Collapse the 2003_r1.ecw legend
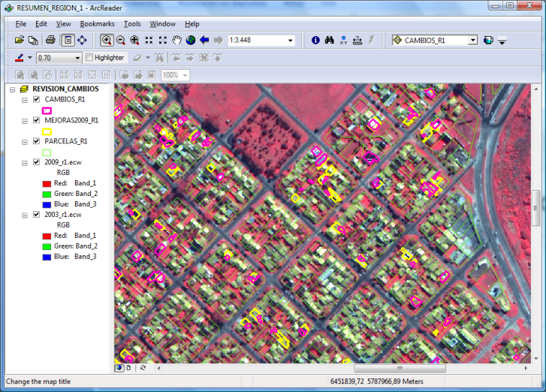This screenshot has width=546, height=392. (24, 216)
